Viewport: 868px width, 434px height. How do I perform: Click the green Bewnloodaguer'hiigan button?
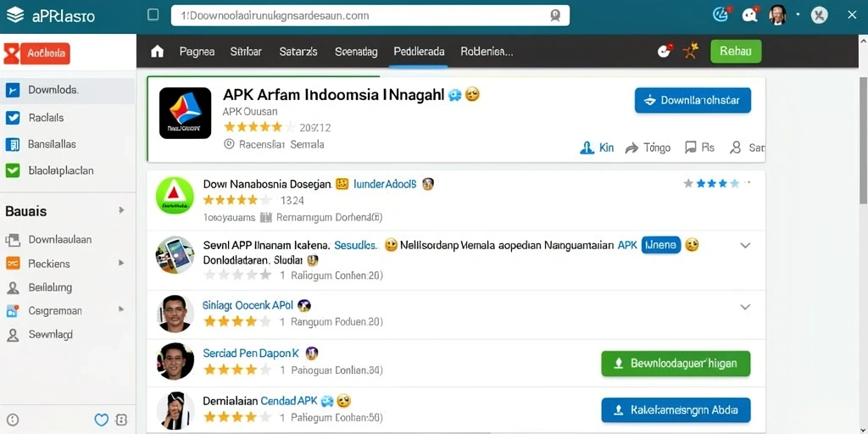pyautogui.click(x=676, y=364)
